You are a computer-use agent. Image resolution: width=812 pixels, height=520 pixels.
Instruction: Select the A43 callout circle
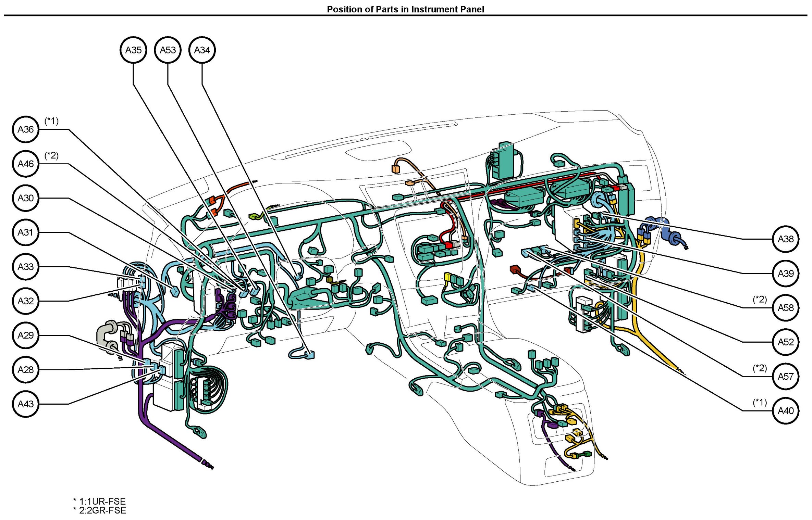point(26,404)
